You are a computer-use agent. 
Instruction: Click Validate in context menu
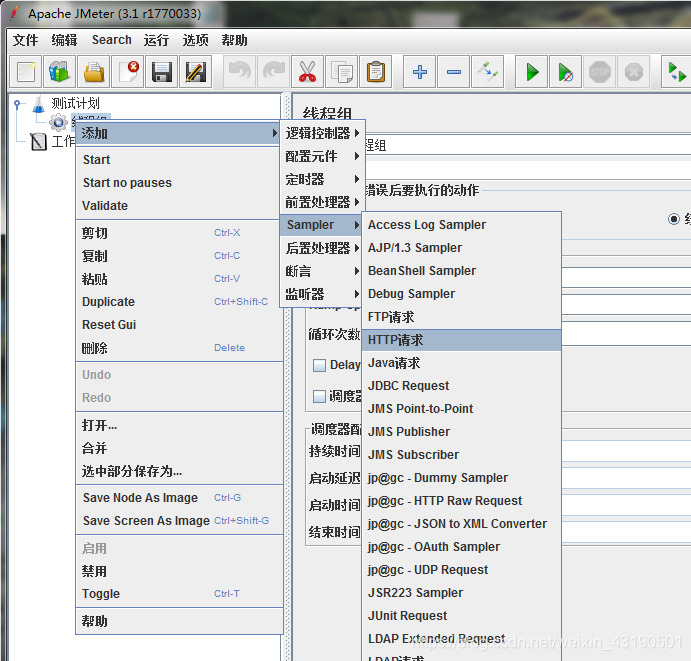tap(179, 205)
